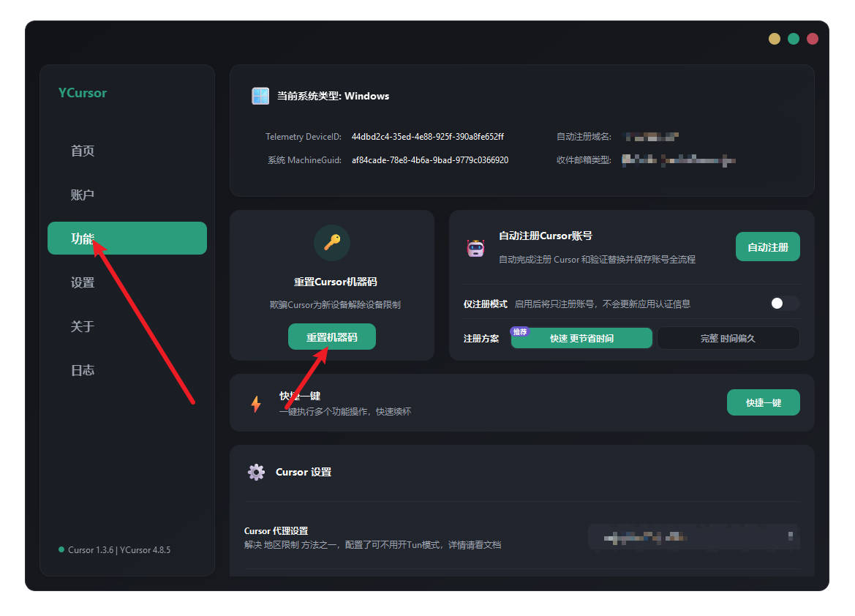Run the 快捷一键 button
The height and width of the screenshot is (616, 855).
pyautogui.click(x=763, y=402)
